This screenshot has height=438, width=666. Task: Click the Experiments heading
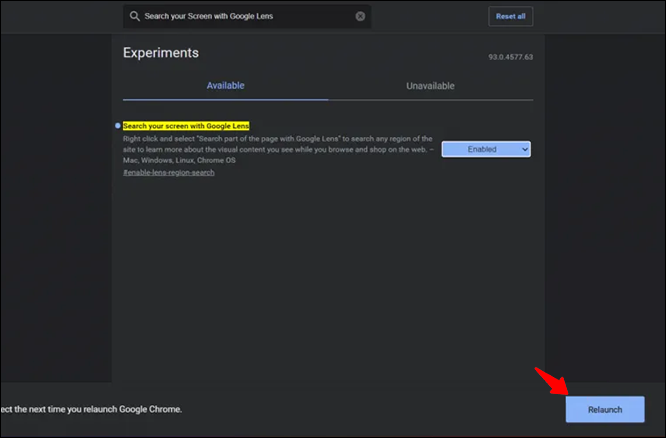(161, 53)
